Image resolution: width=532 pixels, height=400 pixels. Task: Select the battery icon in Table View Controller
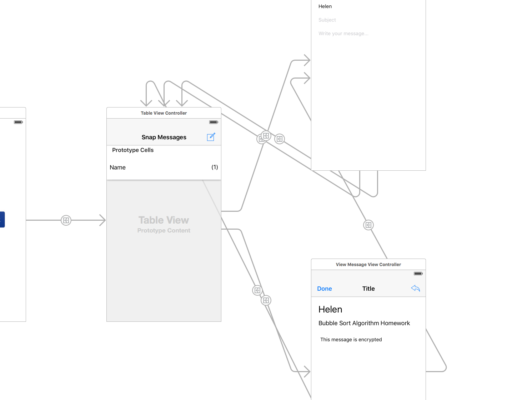214,122
